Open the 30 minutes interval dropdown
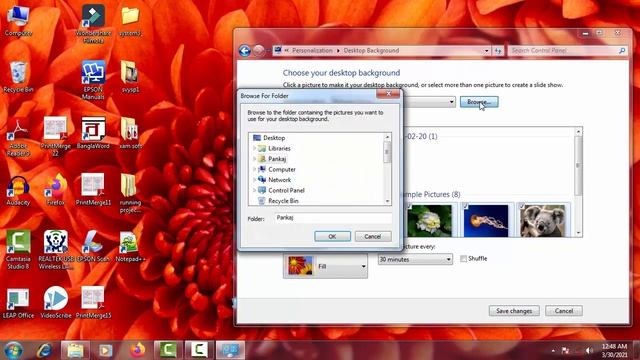This screenshot has height=360, width=640. [415, 259]
